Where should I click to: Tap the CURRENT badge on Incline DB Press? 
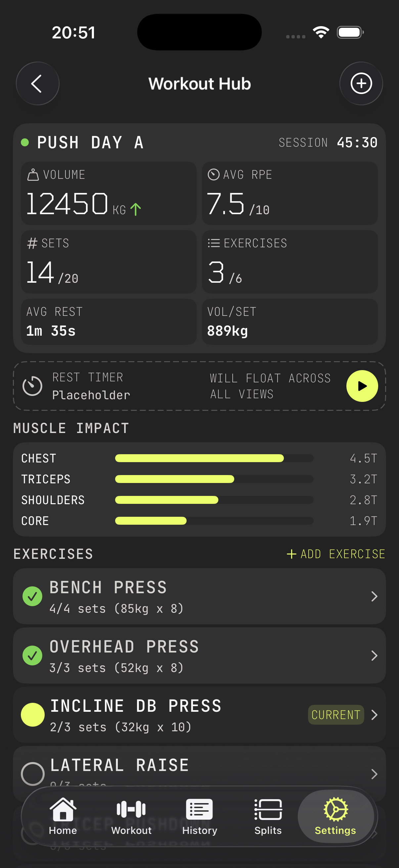click(x=336, y=715)
